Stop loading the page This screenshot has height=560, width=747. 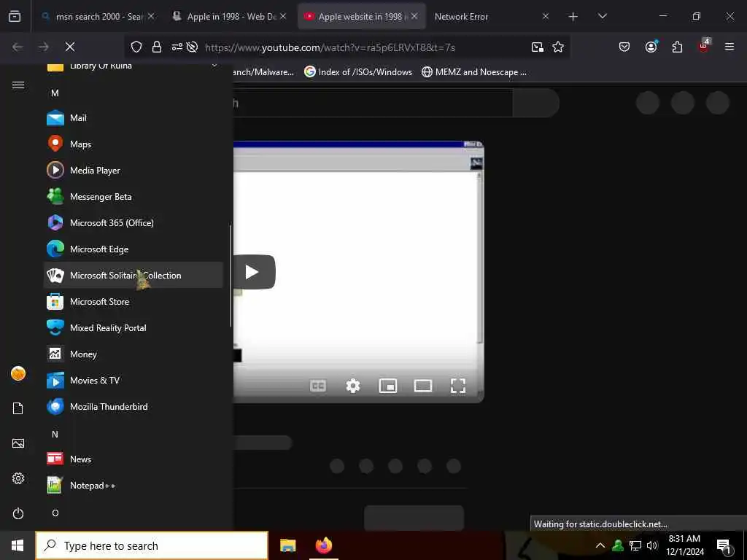[x=70, y=47]
